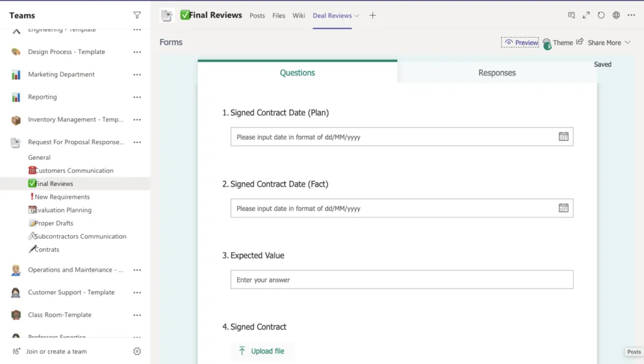Open the Posts tab
The height and width of the screenshot is (364, 644).
tap(257, 16)
